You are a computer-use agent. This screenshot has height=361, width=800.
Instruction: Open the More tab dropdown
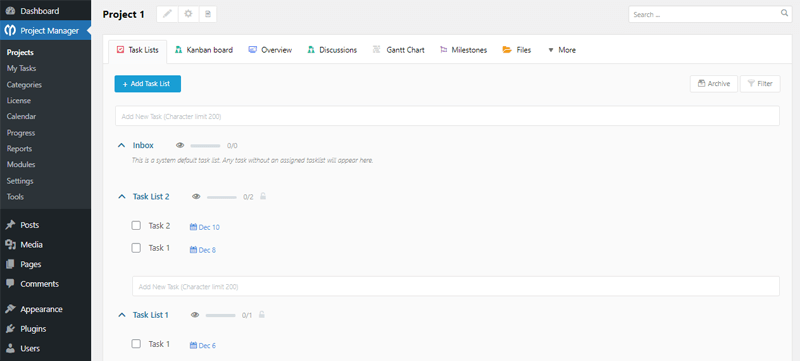tap(562, 50)
